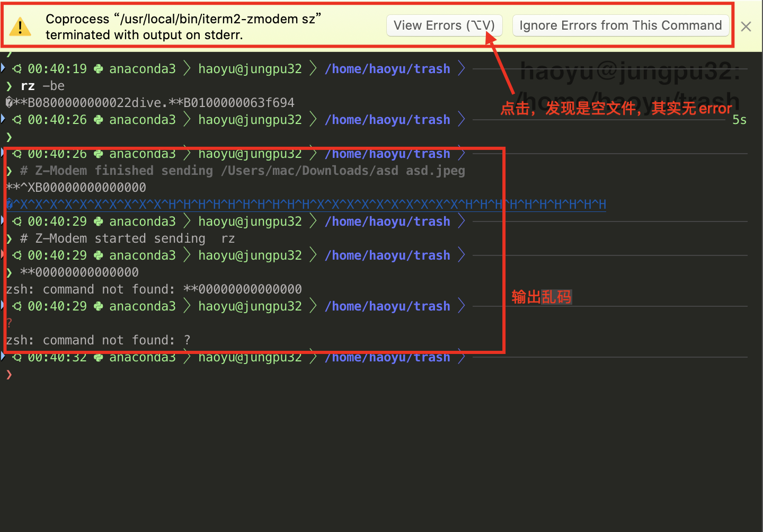Click the red question mark prompt line
The height and width of the screenshot is (532, 763).
[x=9, y=323]
